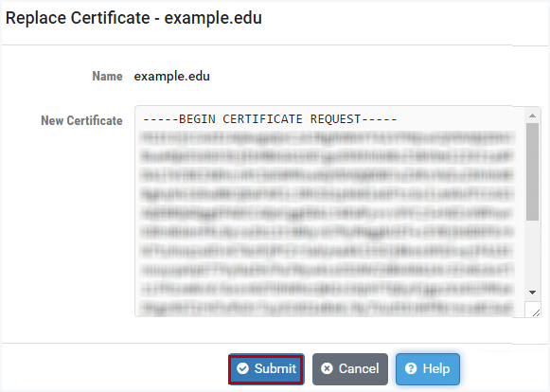Click the scrollbar up arrow of certificate box
This screenshot has width=550, height=392.
coord(532,116)
